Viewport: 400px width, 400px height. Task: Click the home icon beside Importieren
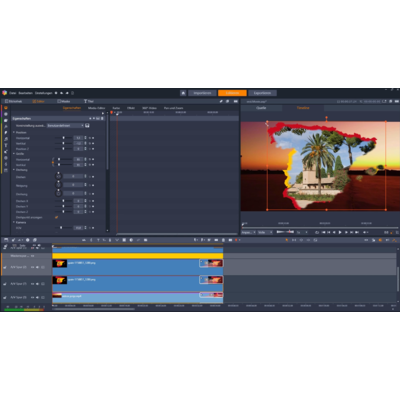[x=183, y=93]
